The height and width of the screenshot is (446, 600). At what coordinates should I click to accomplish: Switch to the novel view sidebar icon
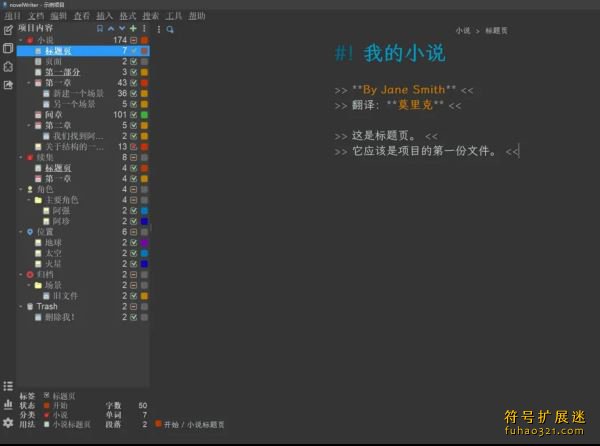(8, 48)
